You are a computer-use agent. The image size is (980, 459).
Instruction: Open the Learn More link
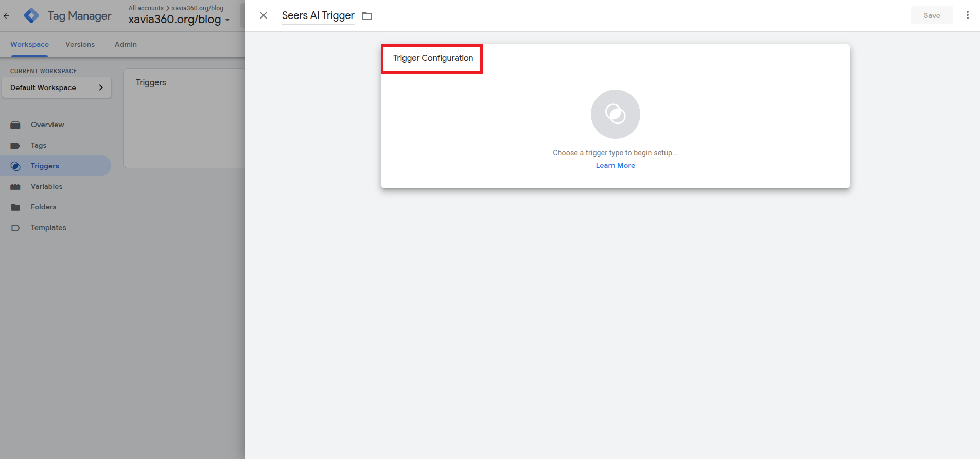pos(615,165)
